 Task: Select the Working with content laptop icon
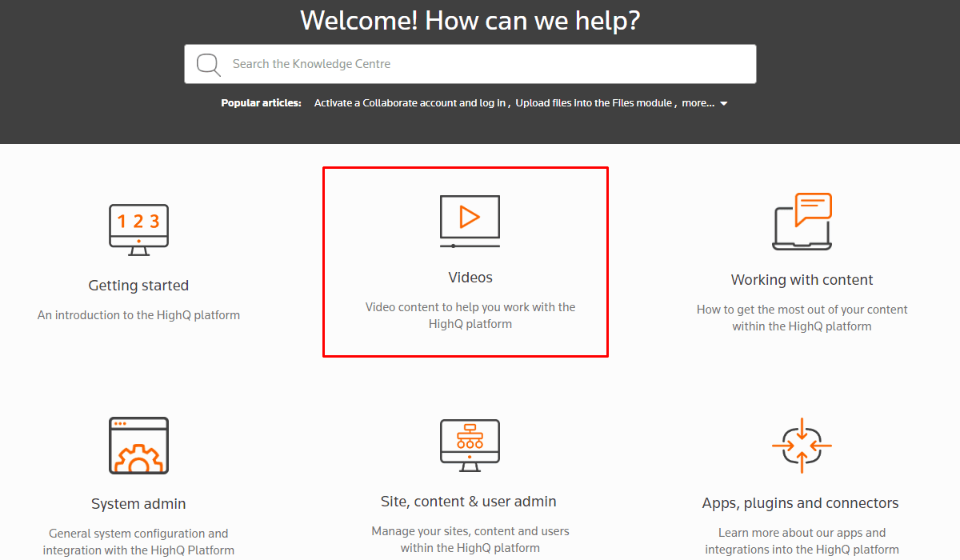click(x=802, y=222)
